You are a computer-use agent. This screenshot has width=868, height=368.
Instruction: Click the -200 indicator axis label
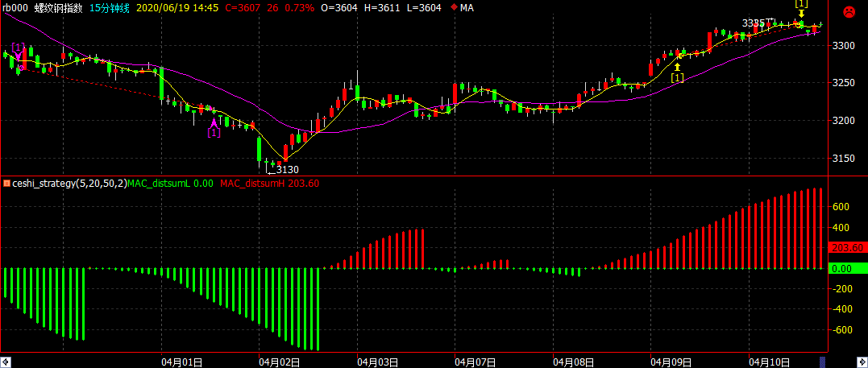(x=841, y=289)
